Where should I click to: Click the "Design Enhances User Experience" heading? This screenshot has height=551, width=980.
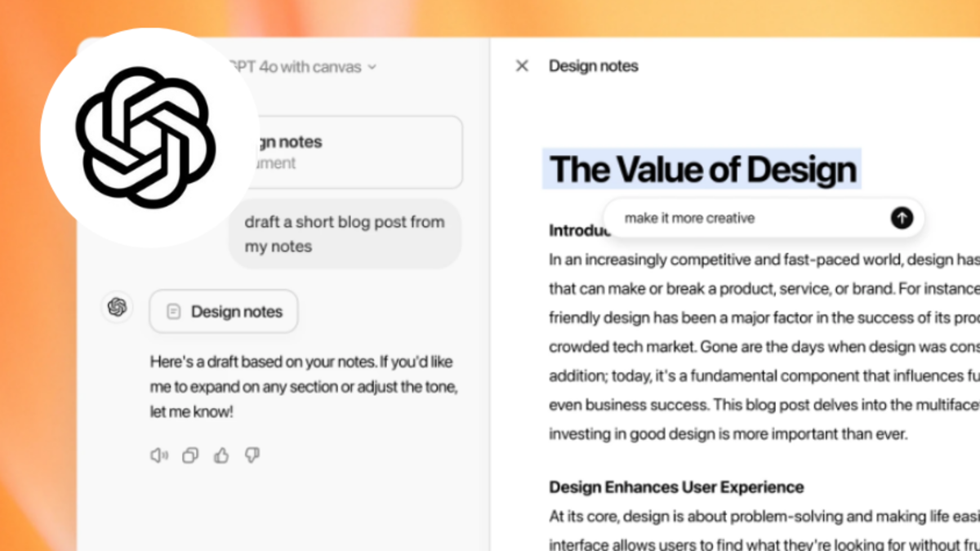pyautogui.click(x=676, y=487)
